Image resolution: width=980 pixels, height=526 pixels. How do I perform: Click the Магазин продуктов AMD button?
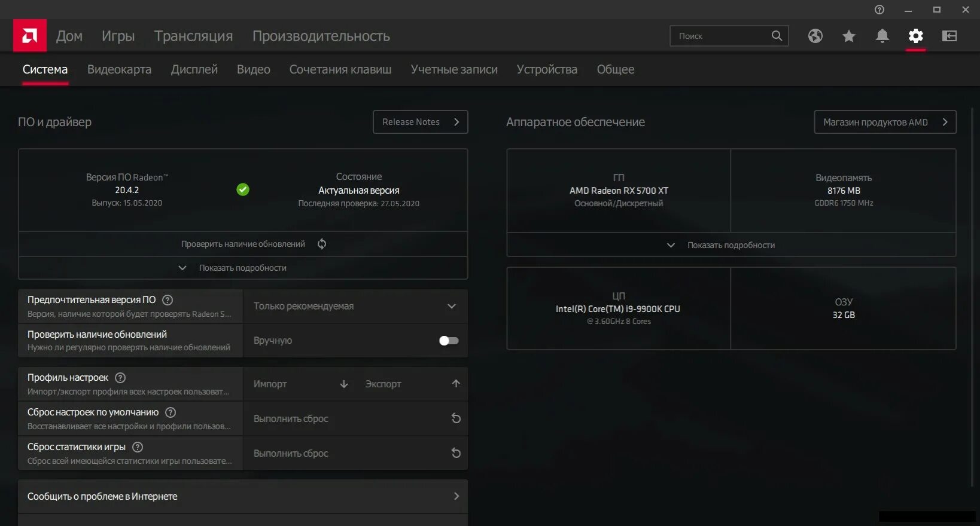pos(885,122)
